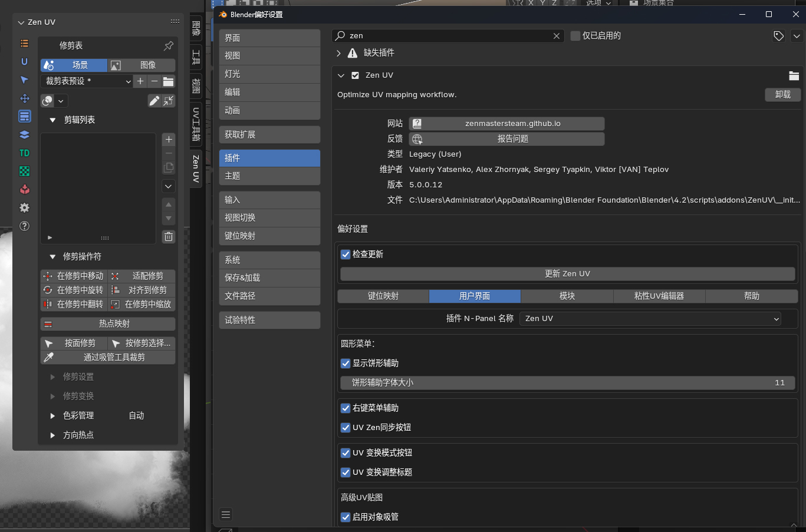This screenshot has height=532, width=806.
Task: Open the four-arrow transform category
Action: click(x=24, y=98)
